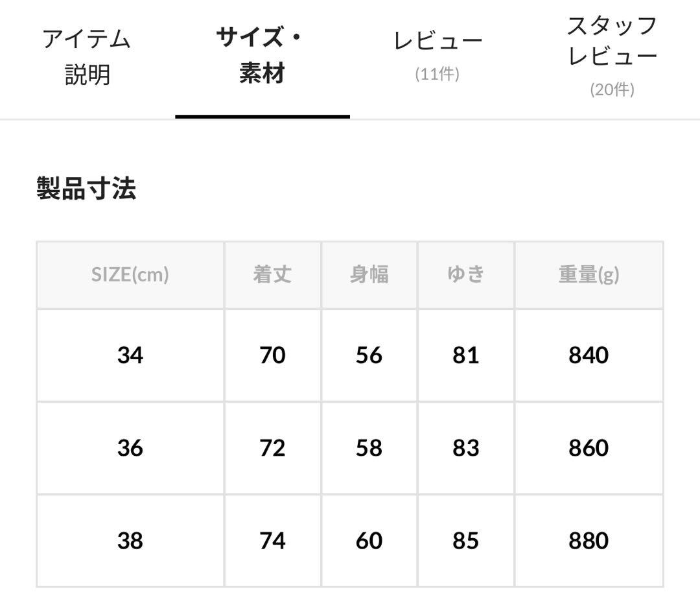Select the 重量(g) column header
700x616 pixels.
587,275
